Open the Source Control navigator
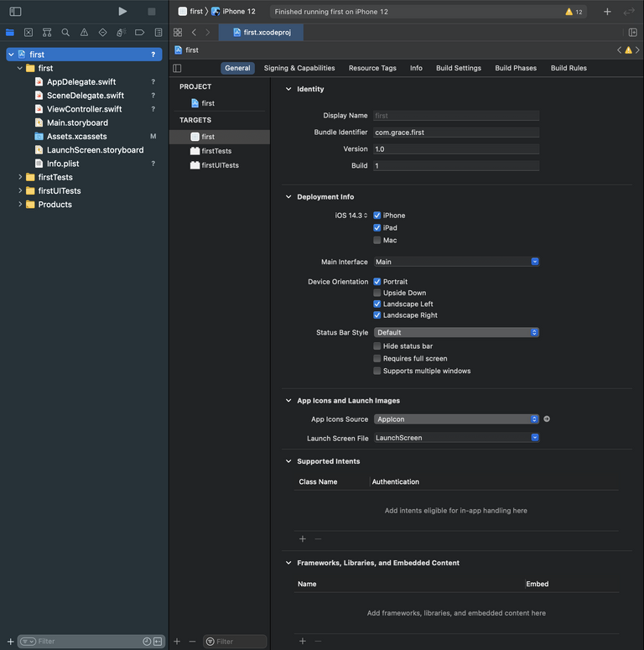 click(x=29, y=33)
